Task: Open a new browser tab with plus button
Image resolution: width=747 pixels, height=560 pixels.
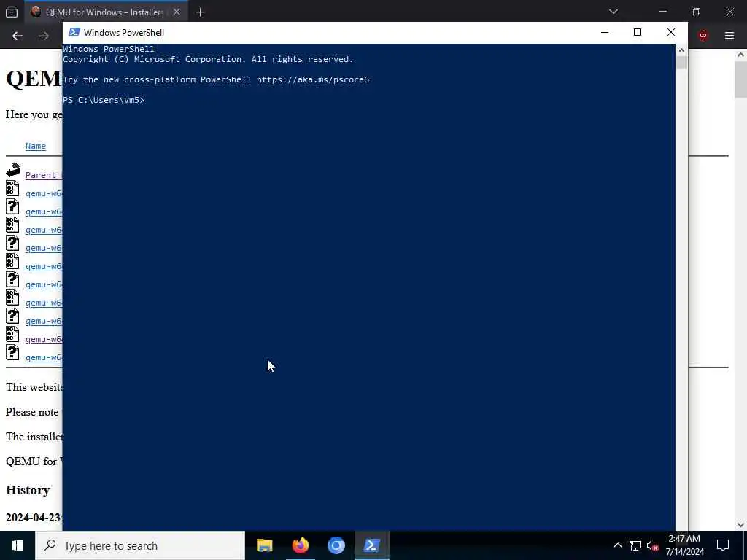Action: point(200,12)
